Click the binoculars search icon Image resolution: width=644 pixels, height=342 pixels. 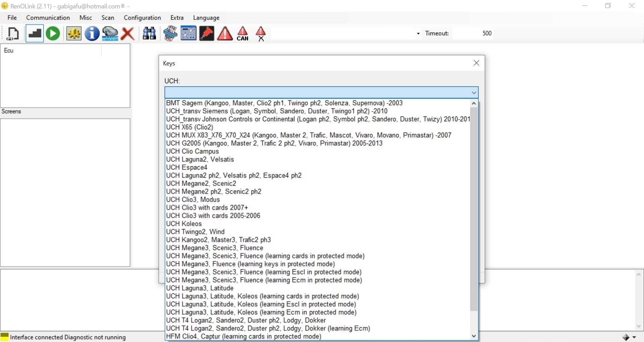click(x=149, y=33)
